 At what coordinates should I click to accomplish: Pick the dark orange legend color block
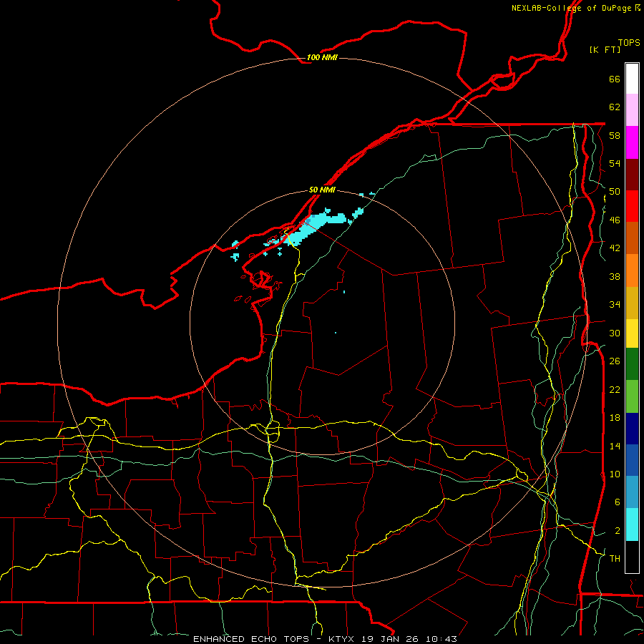[x=632, y=238]
